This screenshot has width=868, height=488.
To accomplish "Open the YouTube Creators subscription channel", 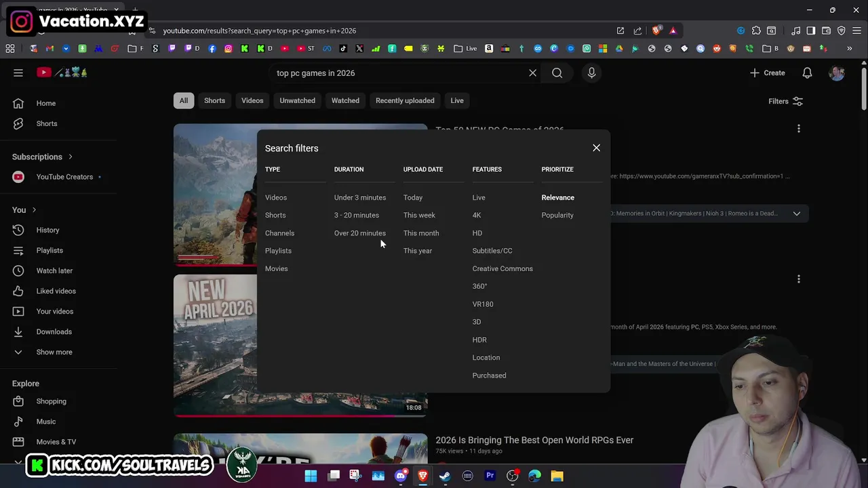I will coord(64,177).
